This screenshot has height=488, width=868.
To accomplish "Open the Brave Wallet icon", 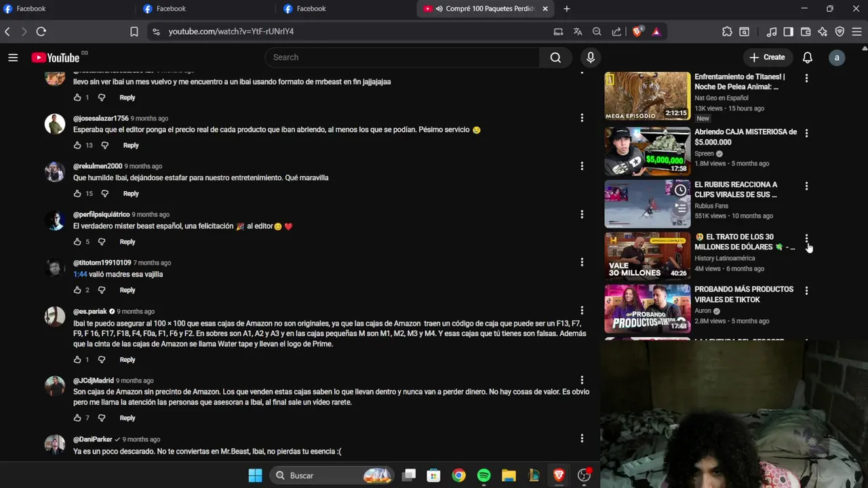I will click(x=806, y=31).
